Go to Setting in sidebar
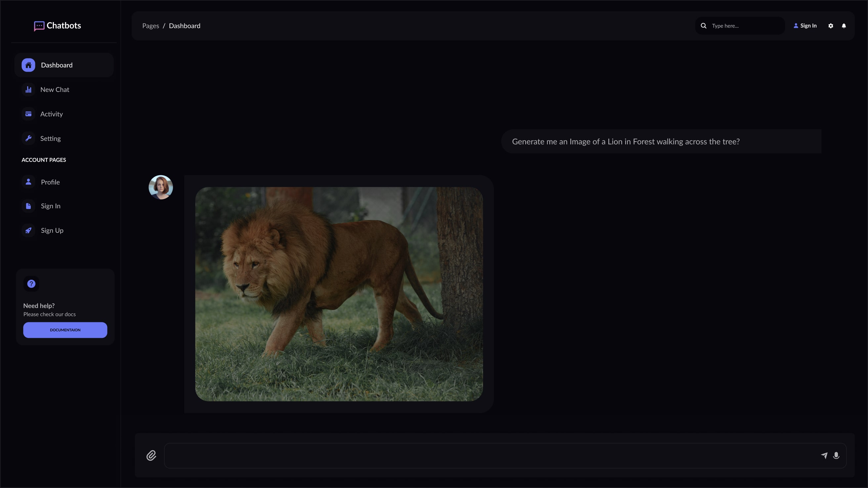The width and height of the screenshot is (868, 488). pyautogui.click(x=50, y=139)
